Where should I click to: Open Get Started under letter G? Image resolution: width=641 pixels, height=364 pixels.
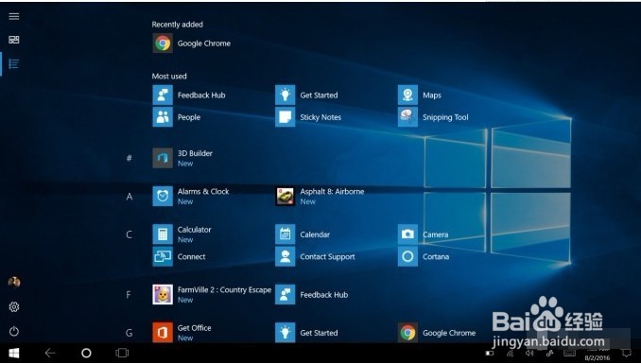pyautogui.click(x=306, y=333)
